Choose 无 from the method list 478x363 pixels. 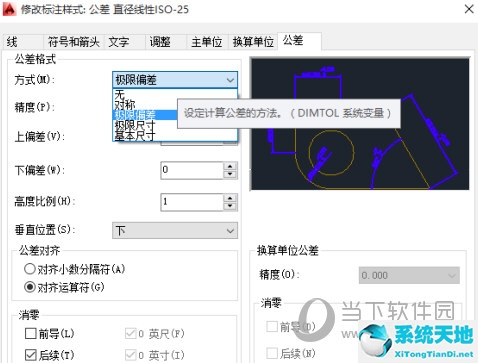coord(175,94)
